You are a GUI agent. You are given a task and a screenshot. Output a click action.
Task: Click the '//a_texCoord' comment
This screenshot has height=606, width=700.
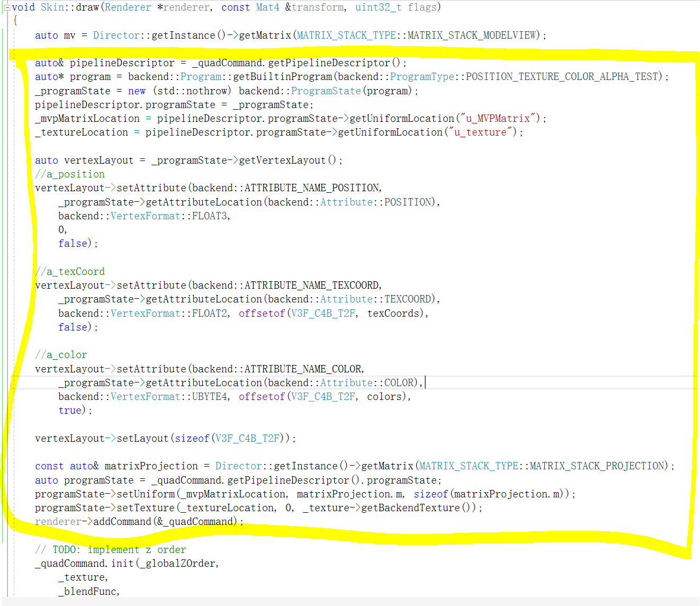(x=70, y=272)
